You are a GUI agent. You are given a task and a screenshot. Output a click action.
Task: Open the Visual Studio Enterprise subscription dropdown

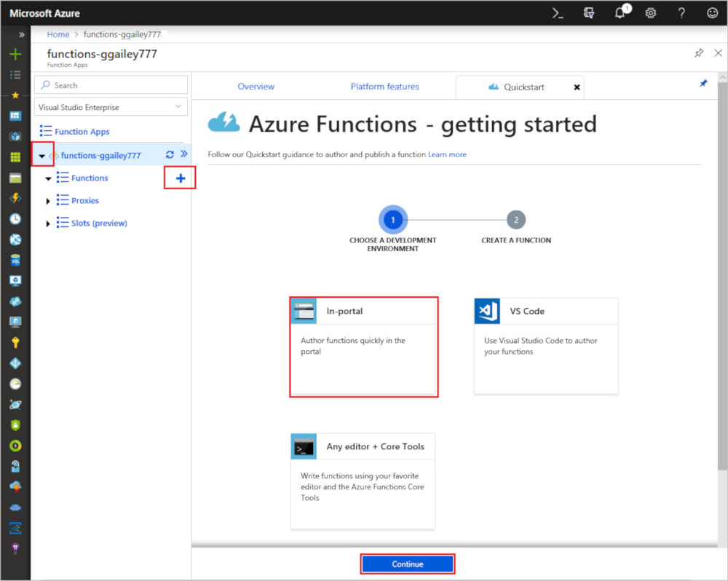click(x=111, y=107)
